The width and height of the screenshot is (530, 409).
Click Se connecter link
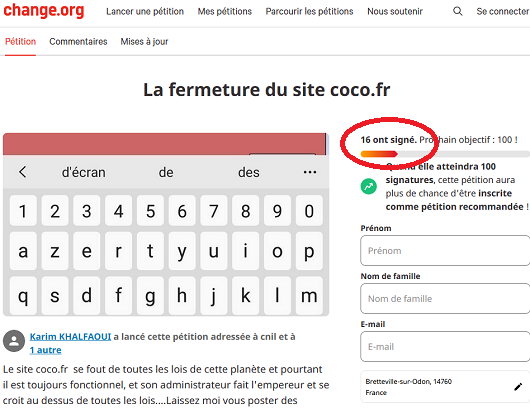[503, 11]
